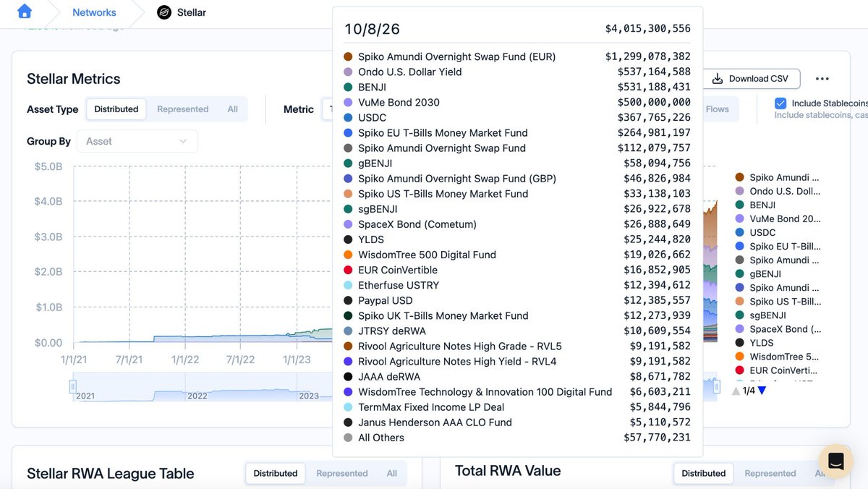The height and width of the screenshot is (489, 868).
Task: Click Spiko Amundi Overnight Swap Fund (EUR) row
Action: 517,56
